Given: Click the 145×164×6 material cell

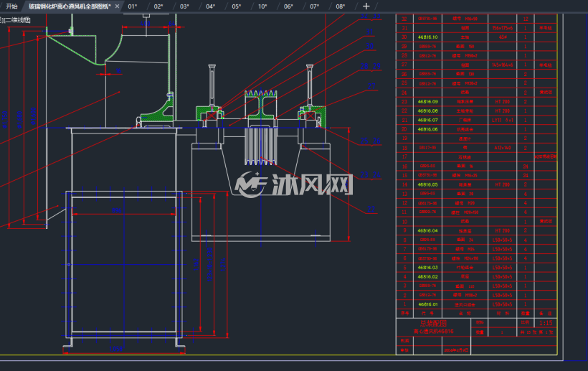Looking at the screenshot, I should 502,65.
